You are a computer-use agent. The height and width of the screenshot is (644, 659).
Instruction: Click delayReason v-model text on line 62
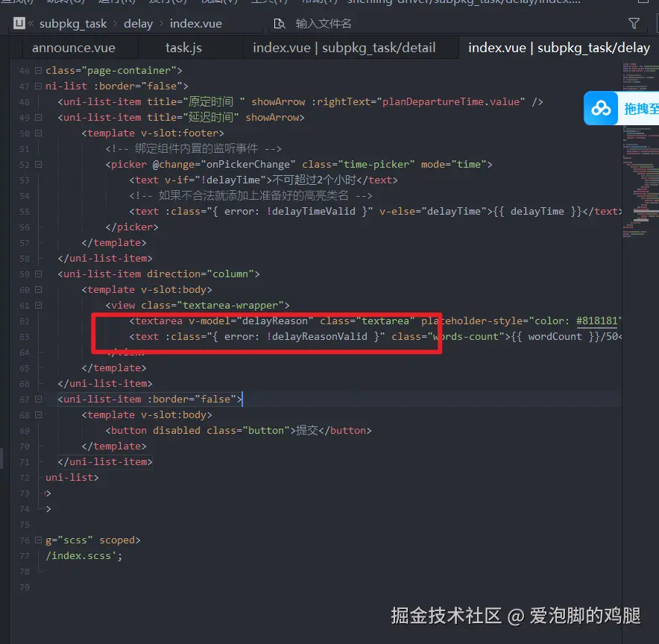[275, 321]
